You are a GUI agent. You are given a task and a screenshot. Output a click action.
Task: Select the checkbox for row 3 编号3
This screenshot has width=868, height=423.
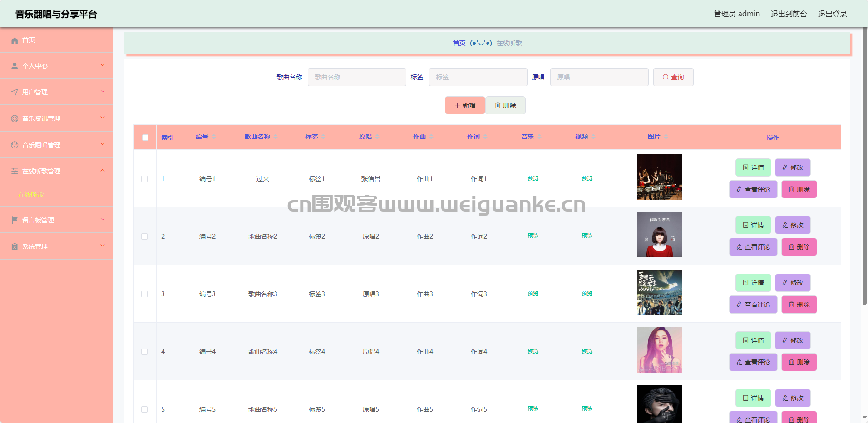pos(144,294)
